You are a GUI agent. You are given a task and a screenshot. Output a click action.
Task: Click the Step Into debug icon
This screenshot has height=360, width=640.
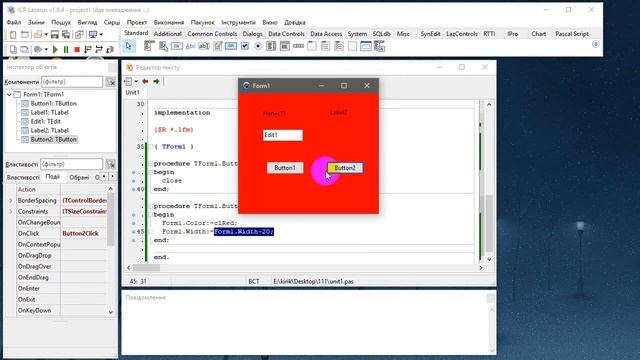point(88,49)
